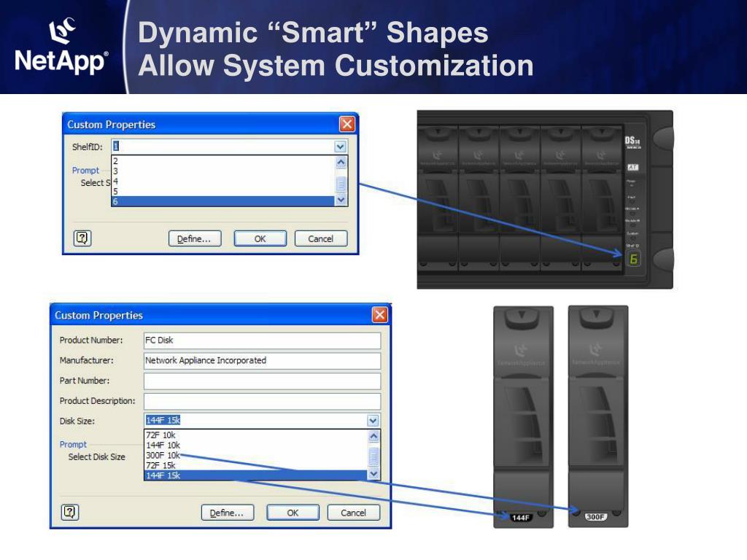Screen dimensions: 747x560
Task: Open help in ShelfID Custom Properties dialog
Action: click(x=82, y=238)
